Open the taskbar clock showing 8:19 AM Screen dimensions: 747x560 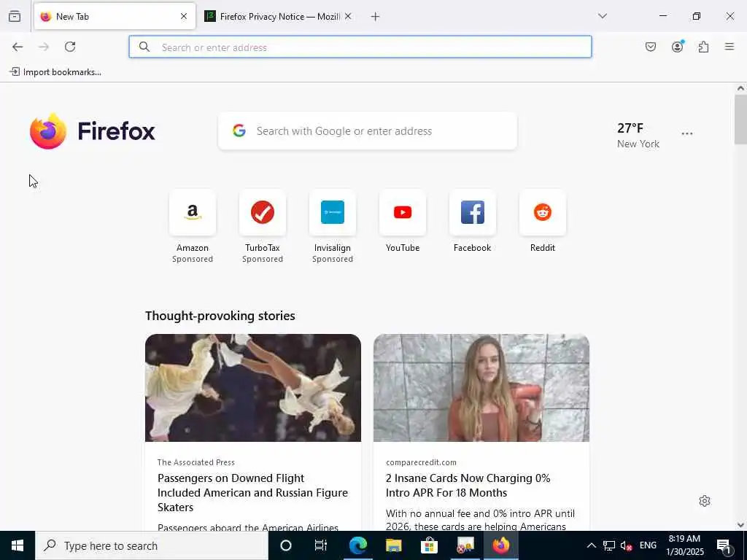point(684,545)
